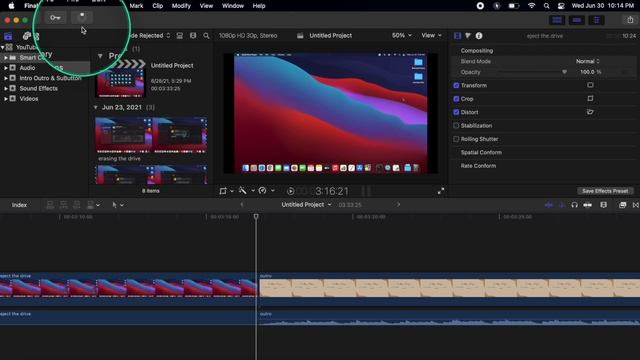Viewport: 640px width, 360px height.
Task: Show the Video inspector tab icon
Action: pyautogui.click(x=458, y=36)
